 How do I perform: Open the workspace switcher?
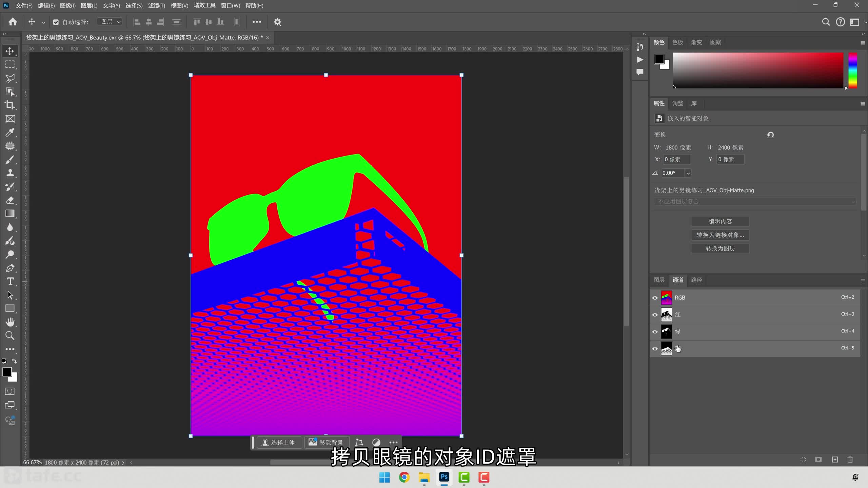coord(855,22)
